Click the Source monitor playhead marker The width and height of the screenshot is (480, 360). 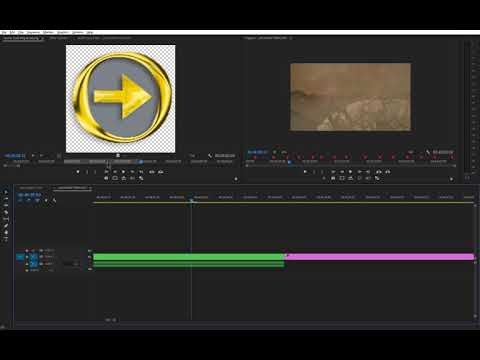(141, 162)
